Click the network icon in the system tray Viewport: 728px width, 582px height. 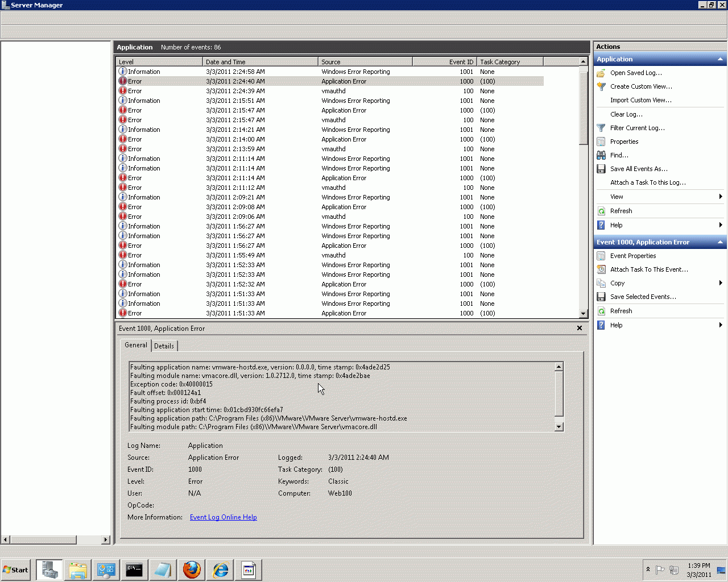(x=674, y=569)
